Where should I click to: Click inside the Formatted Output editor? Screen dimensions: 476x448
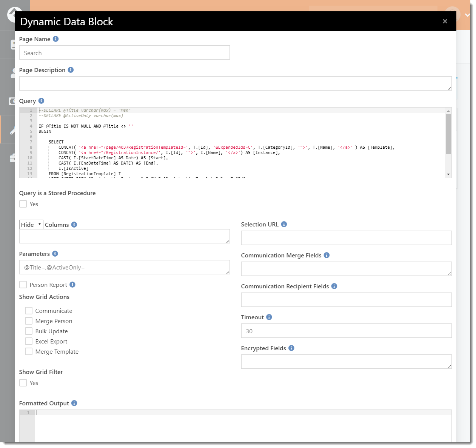[236, 426]
